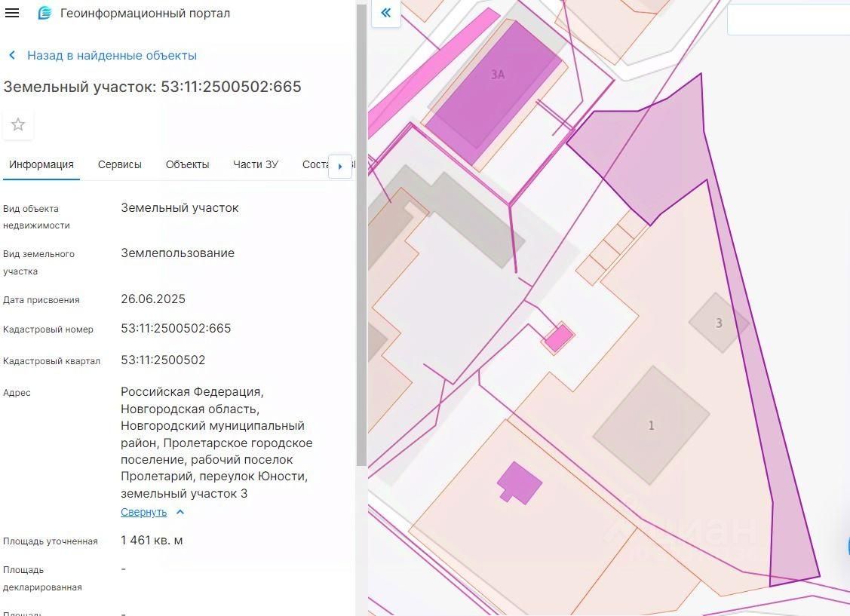
Task: Open the hamburger main menu
Action: pos(12,13)
